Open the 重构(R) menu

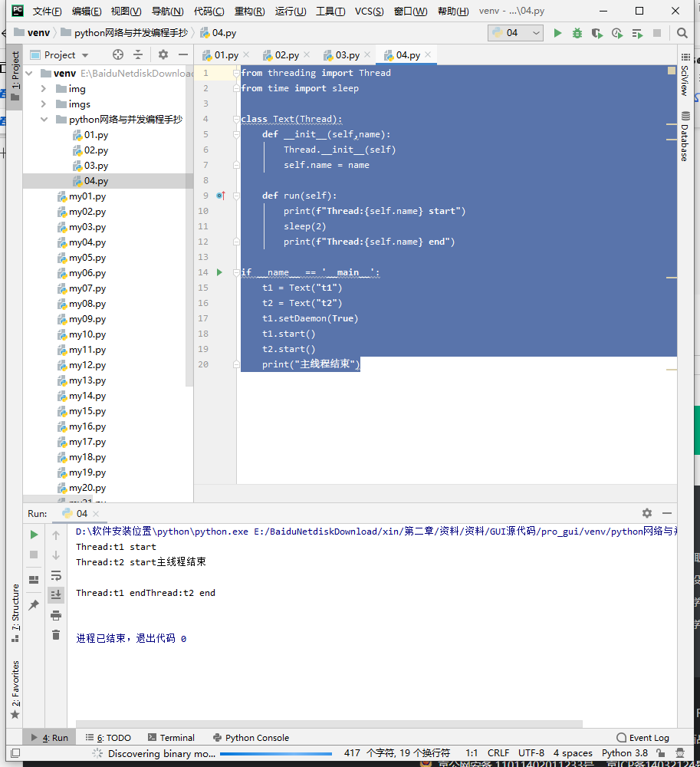pyautogui.click(x=250, y=11)
